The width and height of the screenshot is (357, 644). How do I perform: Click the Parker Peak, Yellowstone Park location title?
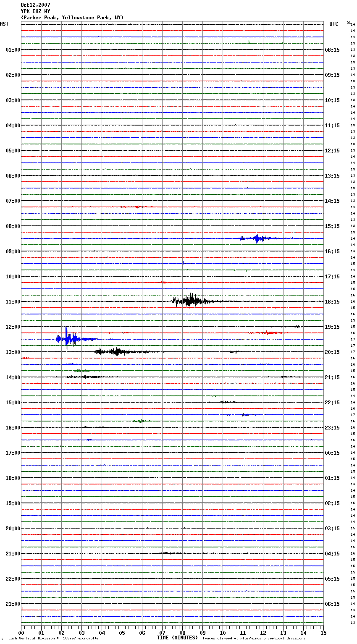coord(72,18)
